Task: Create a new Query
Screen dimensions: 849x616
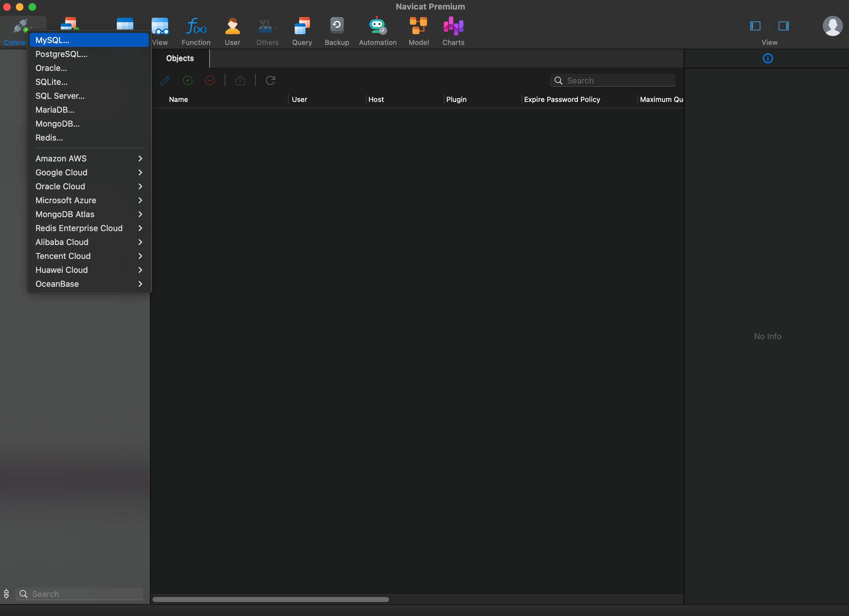Action: pos(302,31)
